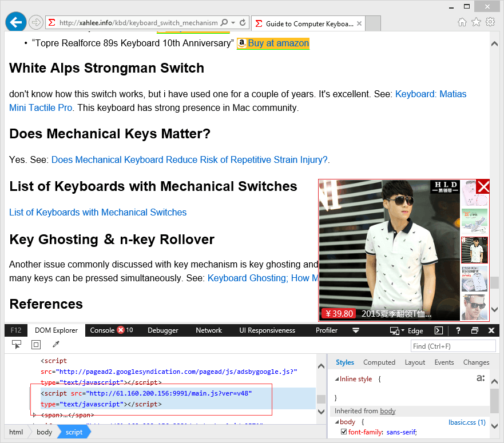
Task: Select body in the breadcrumb bar
Action: 45,432
